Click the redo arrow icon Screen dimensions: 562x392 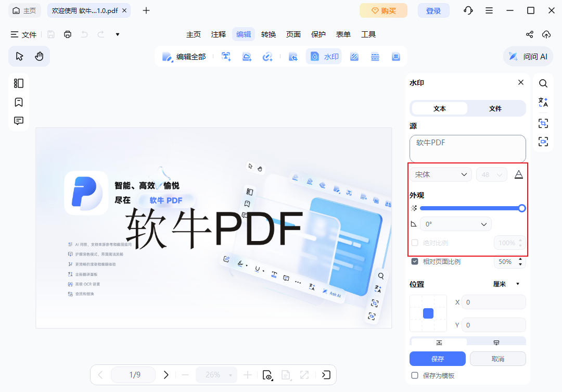[101, 34]
